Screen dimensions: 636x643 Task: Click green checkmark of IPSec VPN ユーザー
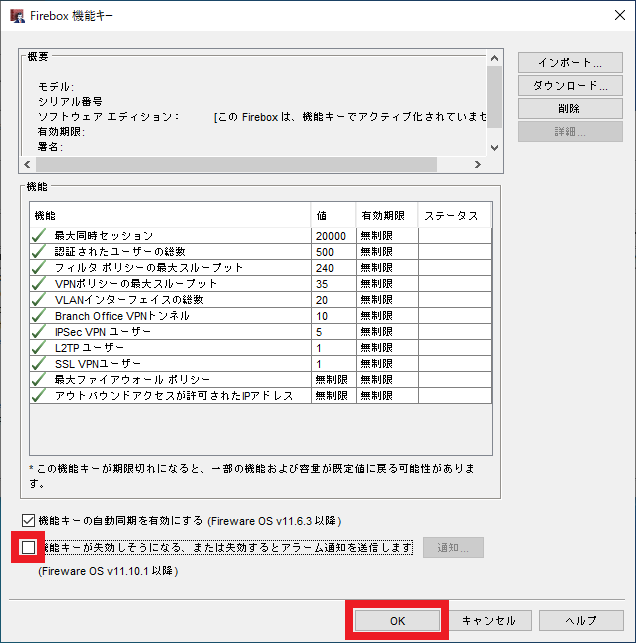[39, 332]
